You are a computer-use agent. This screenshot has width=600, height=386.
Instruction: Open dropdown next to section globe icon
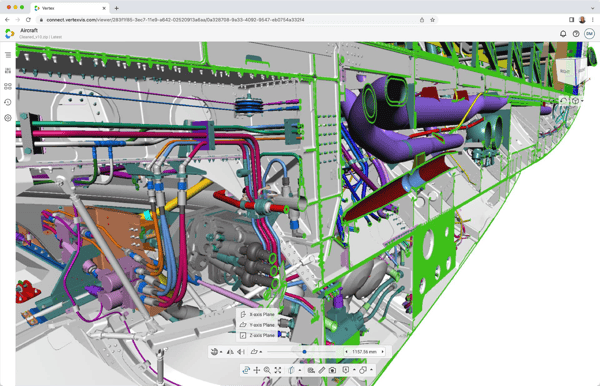[221, 352]
